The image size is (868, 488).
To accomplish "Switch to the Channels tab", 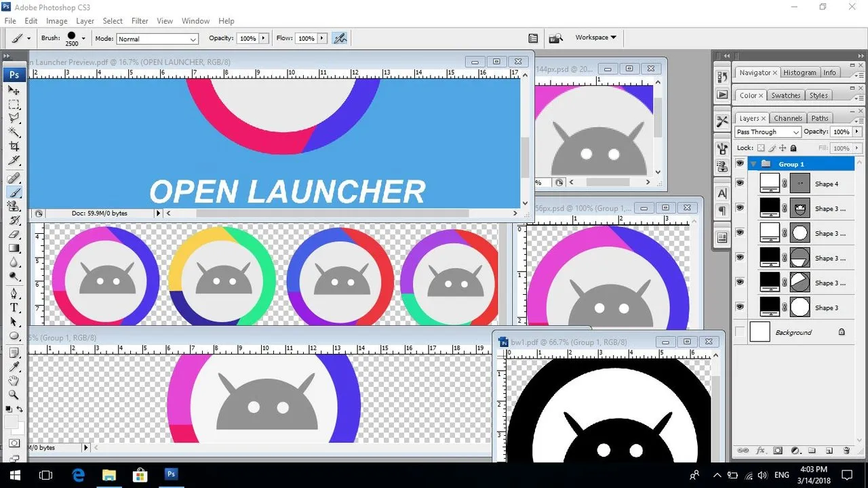I will point(788,118).
